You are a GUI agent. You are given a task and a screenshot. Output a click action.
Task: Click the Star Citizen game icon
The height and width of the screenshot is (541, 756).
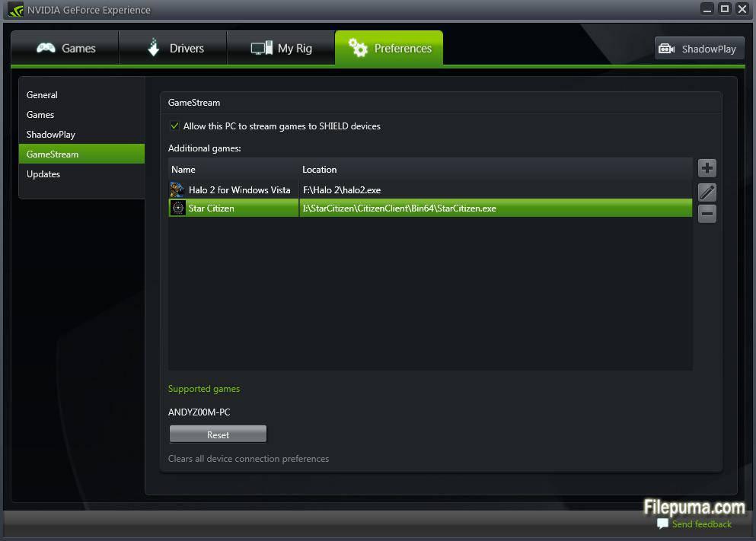click(x=178, y=208)
